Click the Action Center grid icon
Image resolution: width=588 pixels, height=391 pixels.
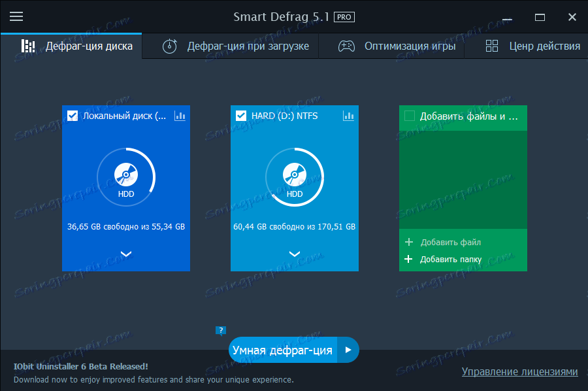pyautogui.click(x=491, y=46)
